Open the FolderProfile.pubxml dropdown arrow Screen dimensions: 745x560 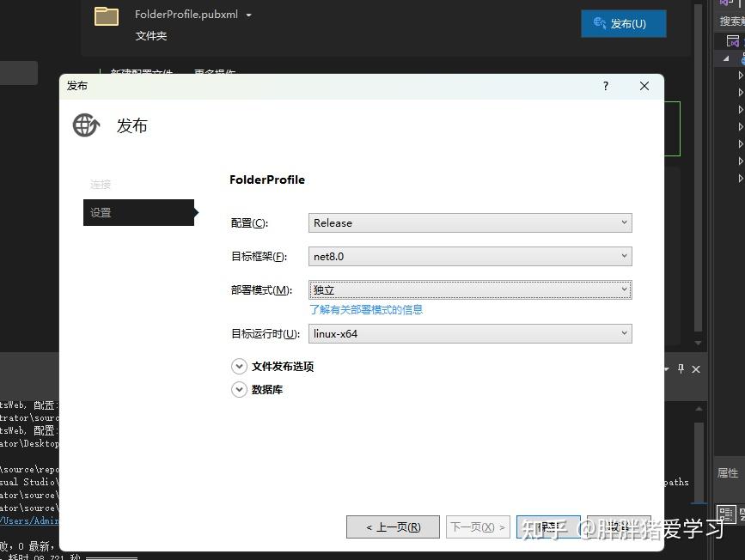[247, 14]
